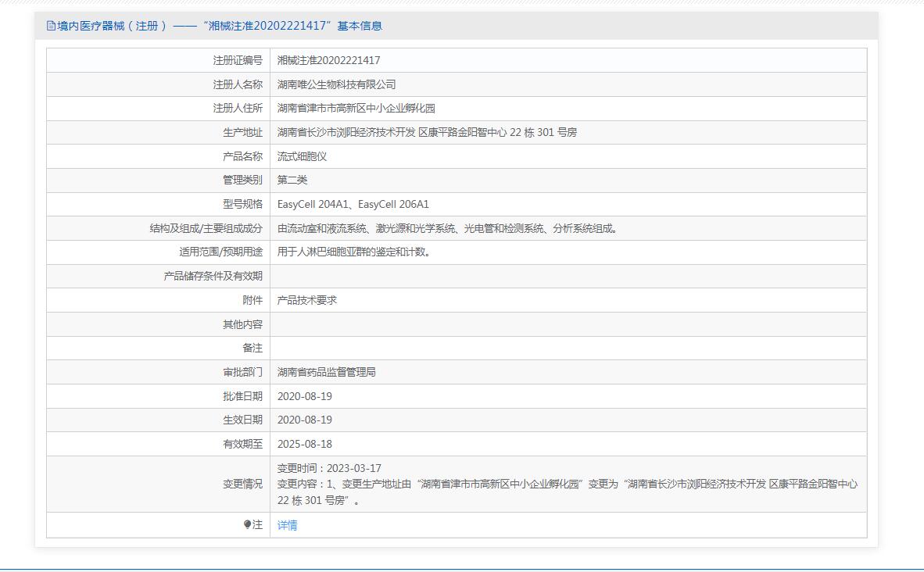Click the 管理类别 label cell

(x=159, y=181)
